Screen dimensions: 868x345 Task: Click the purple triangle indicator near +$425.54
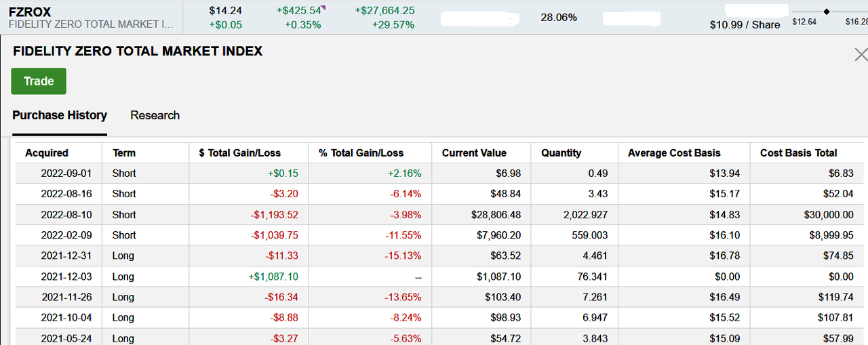click(323, 8)
